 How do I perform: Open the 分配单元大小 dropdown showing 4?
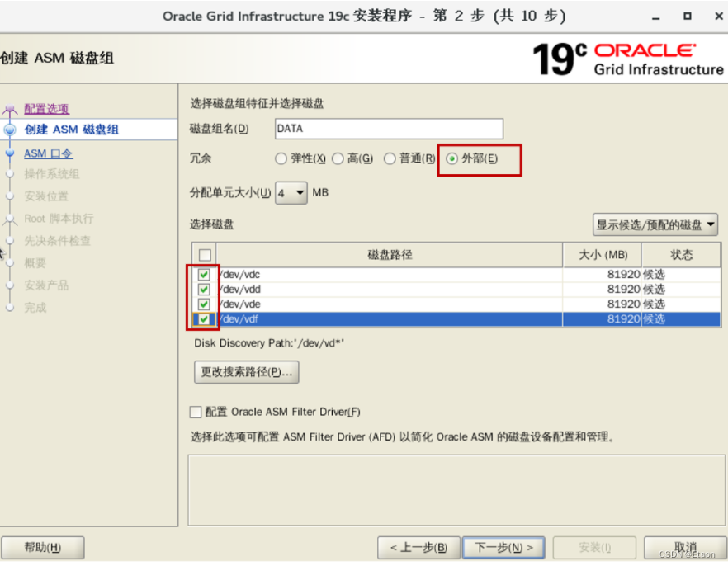(x=291, y=192)
